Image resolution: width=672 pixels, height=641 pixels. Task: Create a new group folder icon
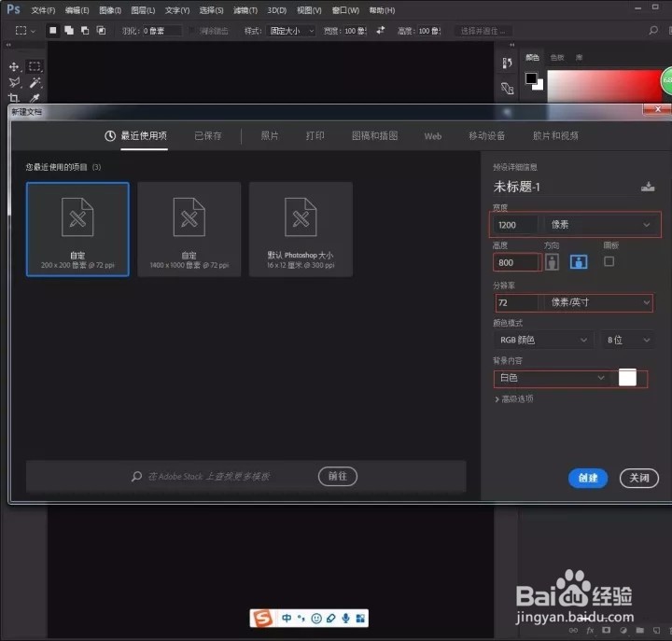pos(640,630)
